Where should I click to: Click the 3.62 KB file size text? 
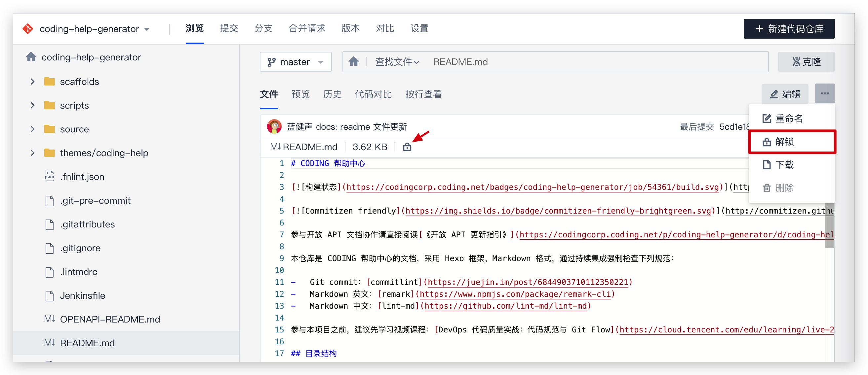coord(370,147)
